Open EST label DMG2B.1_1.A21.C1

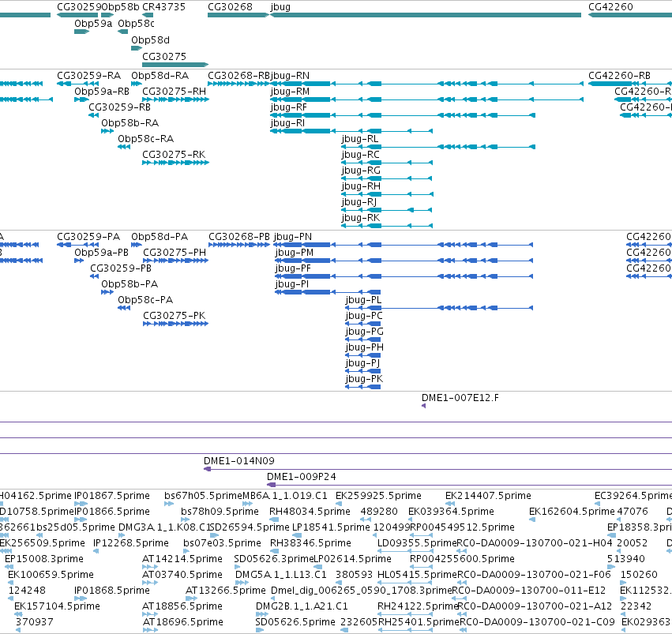(302, 606)
